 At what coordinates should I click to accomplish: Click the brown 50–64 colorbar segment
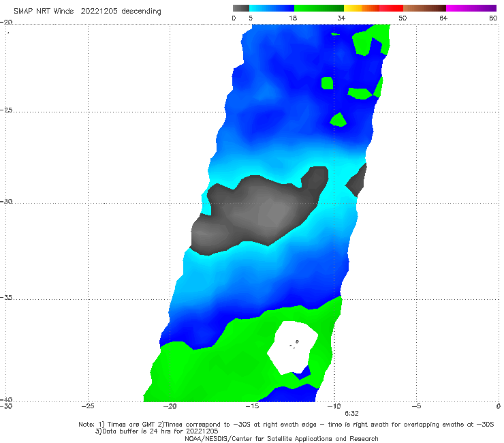(424, 8)
